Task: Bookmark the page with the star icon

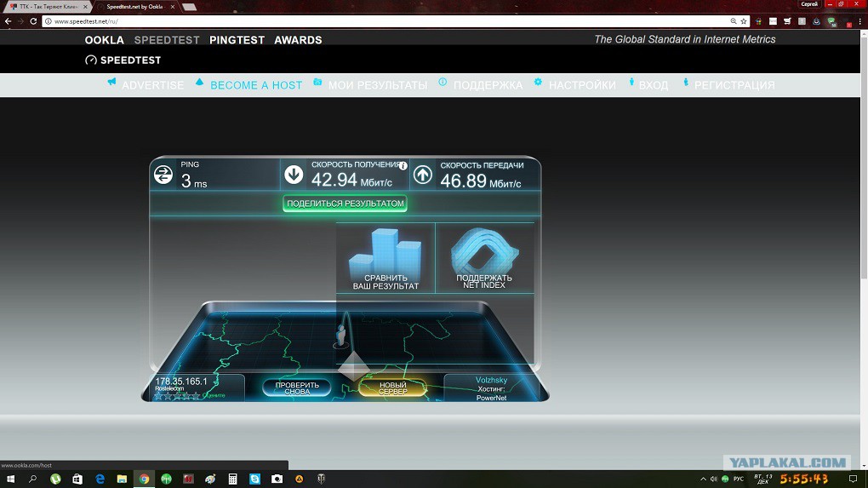Action: click(x=744, y=21)
